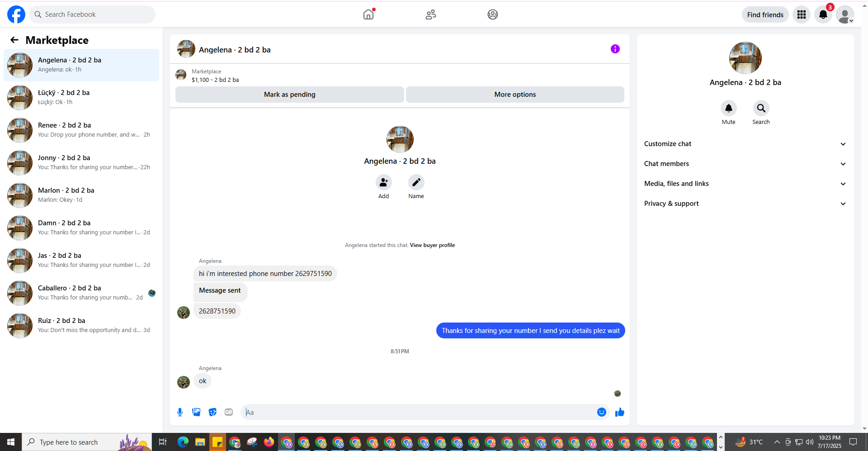Image resolution: width=868 pixels, height=451 pixels.
Task: Open taskbar volume control icon
Action: coord(810,442)
